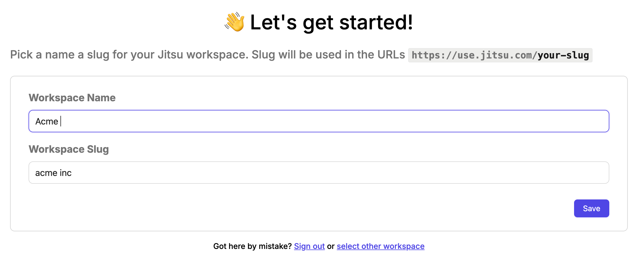Click the "Got here by mistake?" text
644x273 pixels.
[x=252, y=246]
